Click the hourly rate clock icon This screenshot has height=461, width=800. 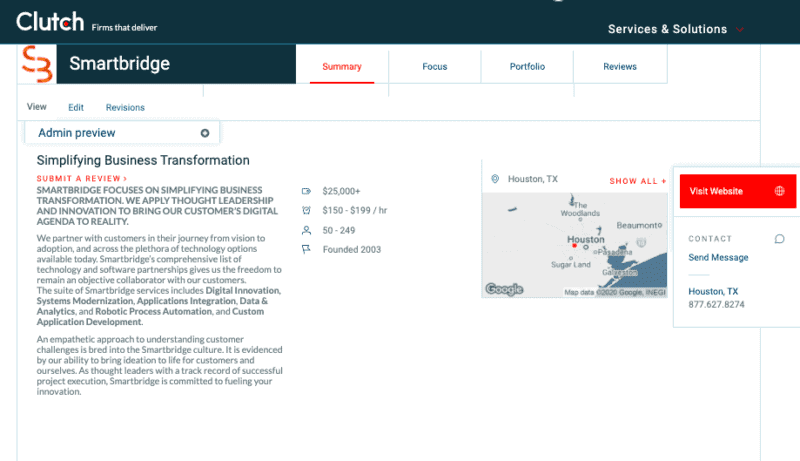tap(306, 210)
